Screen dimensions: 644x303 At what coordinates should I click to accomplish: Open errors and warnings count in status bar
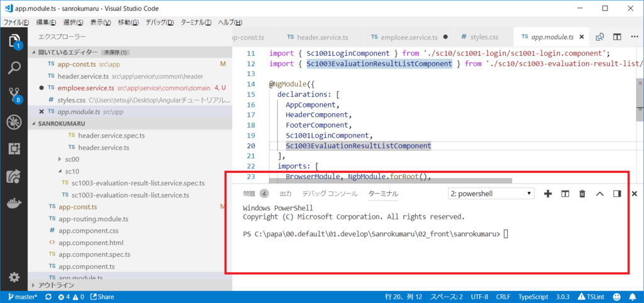pos(71,297)
